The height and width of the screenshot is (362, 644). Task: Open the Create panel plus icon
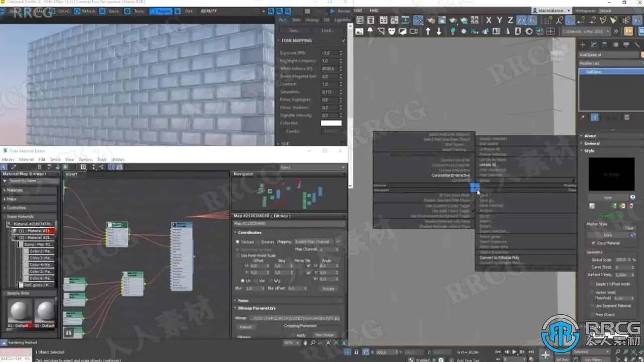coord(583,45)
